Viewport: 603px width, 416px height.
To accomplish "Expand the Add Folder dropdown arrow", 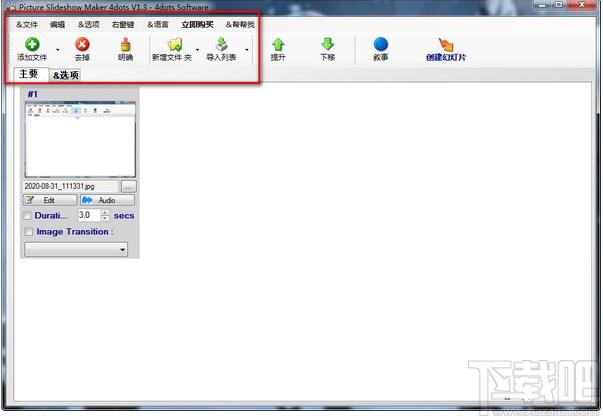I will (x=197, y=50).
